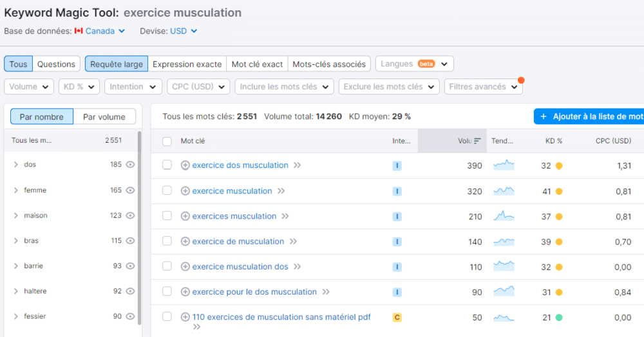
Task: Select the 'Requête large' tab
Action: pyautogui.click(x=117, y=64)
